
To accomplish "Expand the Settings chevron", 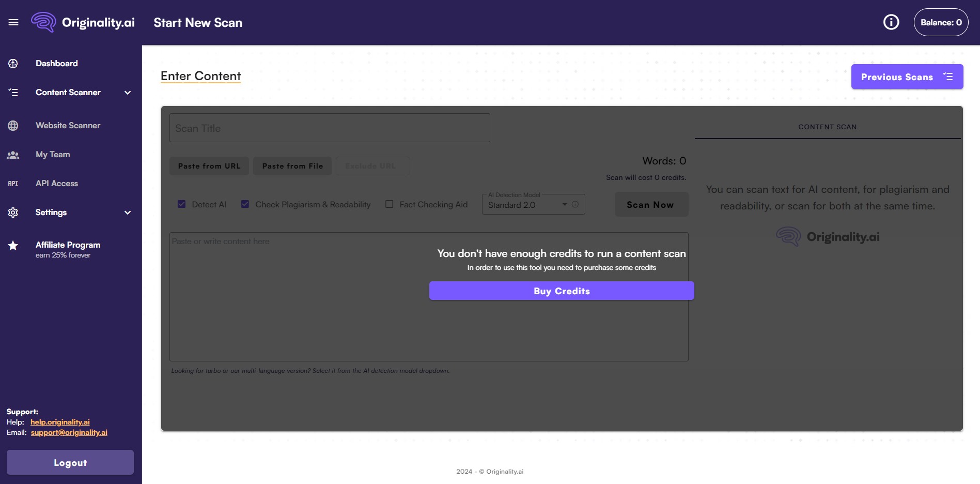I will point(128,213).
